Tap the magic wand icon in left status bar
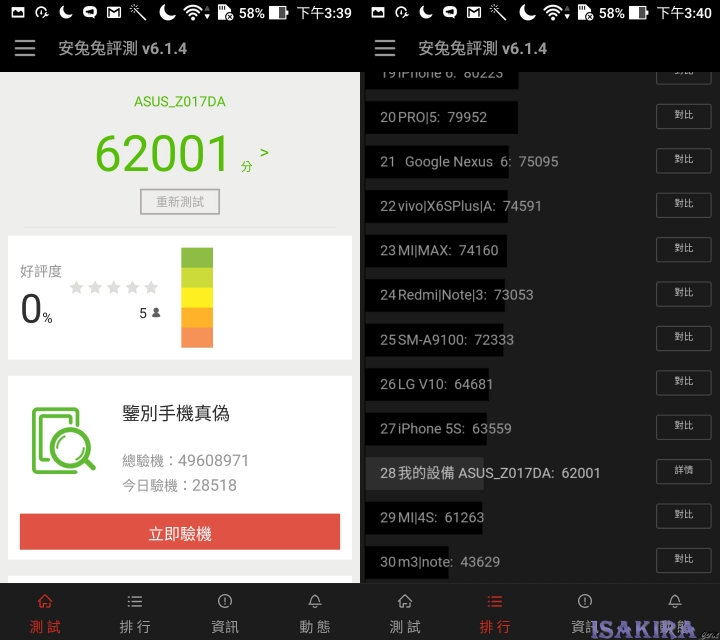 click(138, 12)
